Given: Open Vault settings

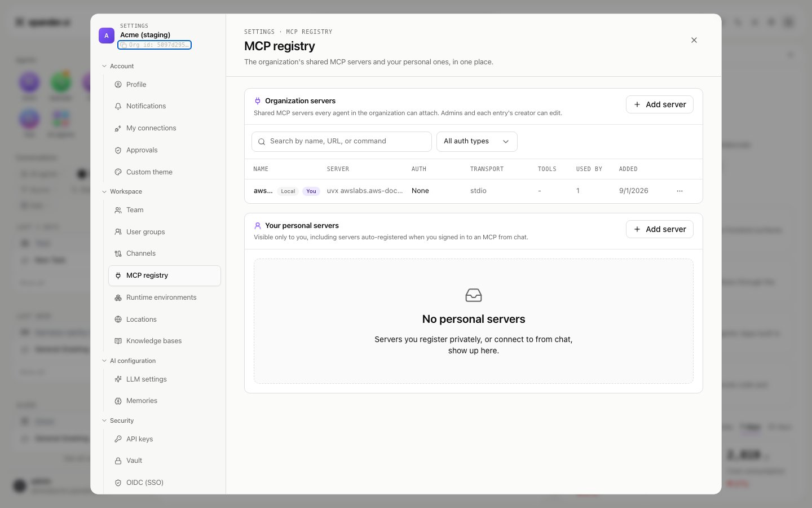Looking at the screenshot, I should click(164, 461).
